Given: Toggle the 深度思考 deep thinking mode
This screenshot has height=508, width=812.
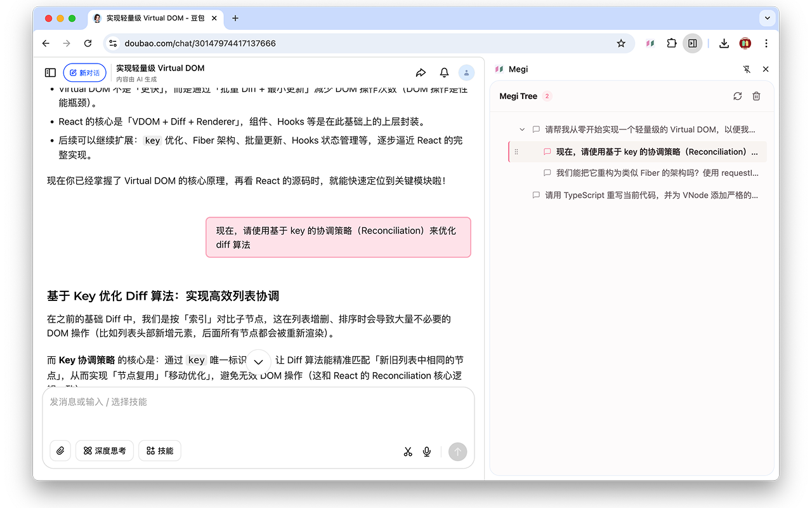Looking at the screenshot, I should coord(105,451).
